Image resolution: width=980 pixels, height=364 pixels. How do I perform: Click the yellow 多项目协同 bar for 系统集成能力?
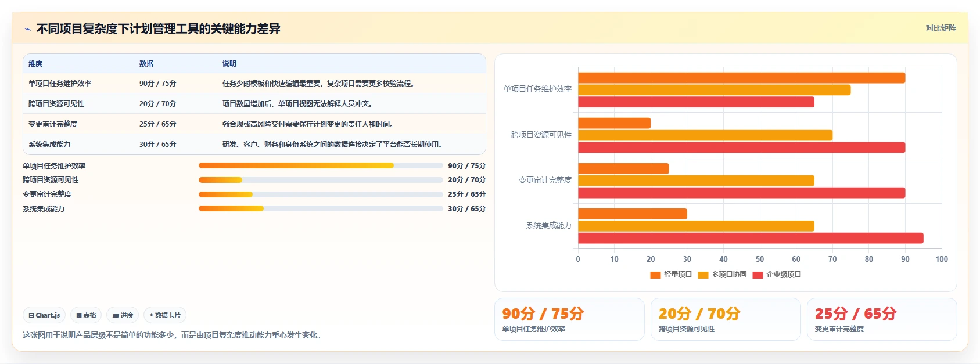coord(696,226)
